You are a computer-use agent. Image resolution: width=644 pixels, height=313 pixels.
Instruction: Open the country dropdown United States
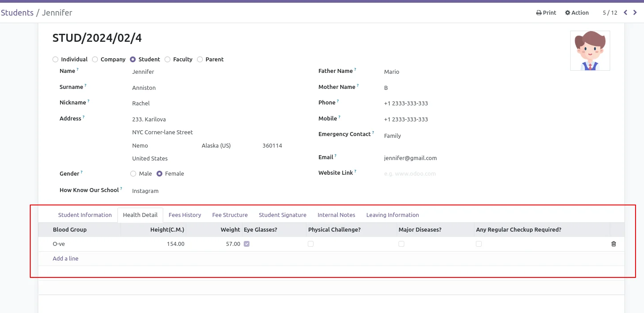150,158
